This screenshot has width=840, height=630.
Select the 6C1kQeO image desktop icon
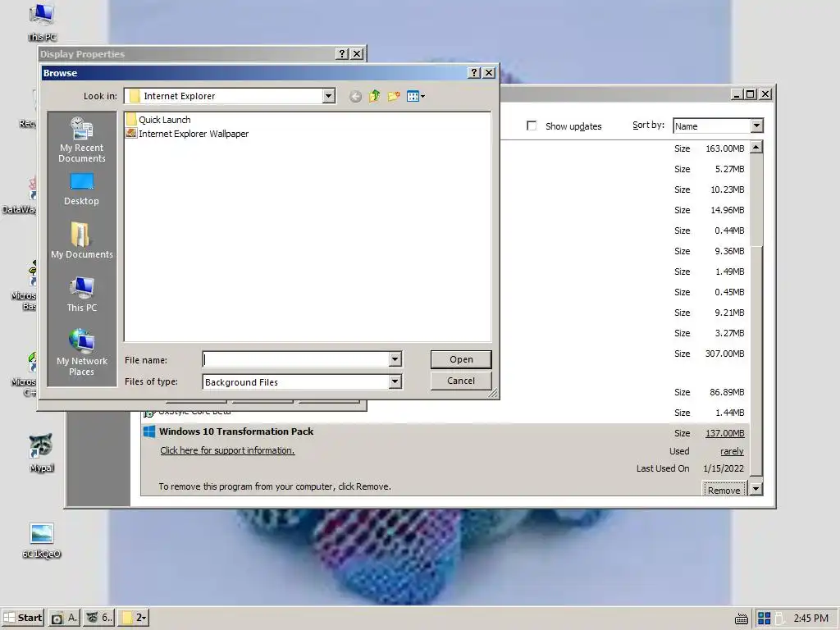[x=41, y=541]
